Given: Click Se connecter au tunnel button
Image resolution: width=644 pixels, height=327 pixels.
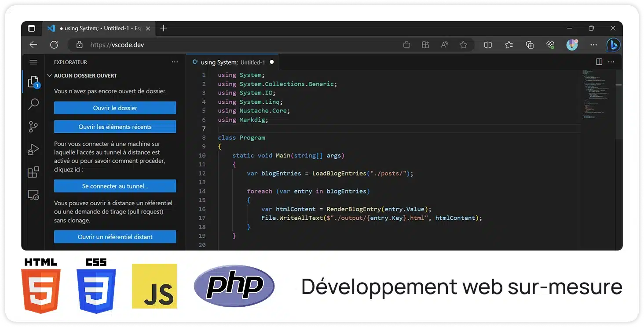Looking at the screenshot, I should 115,186.
